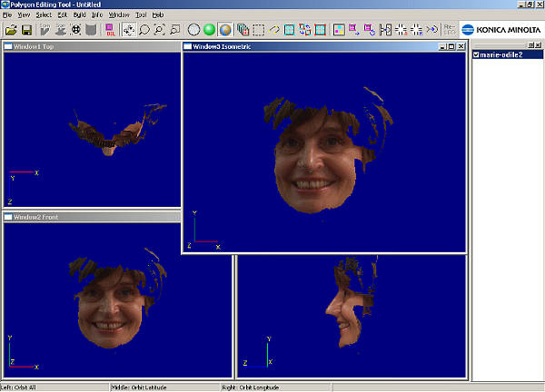Click the Re-Log toolbar button
Screen dimensions: 545x392
click(x=449, y=30)
